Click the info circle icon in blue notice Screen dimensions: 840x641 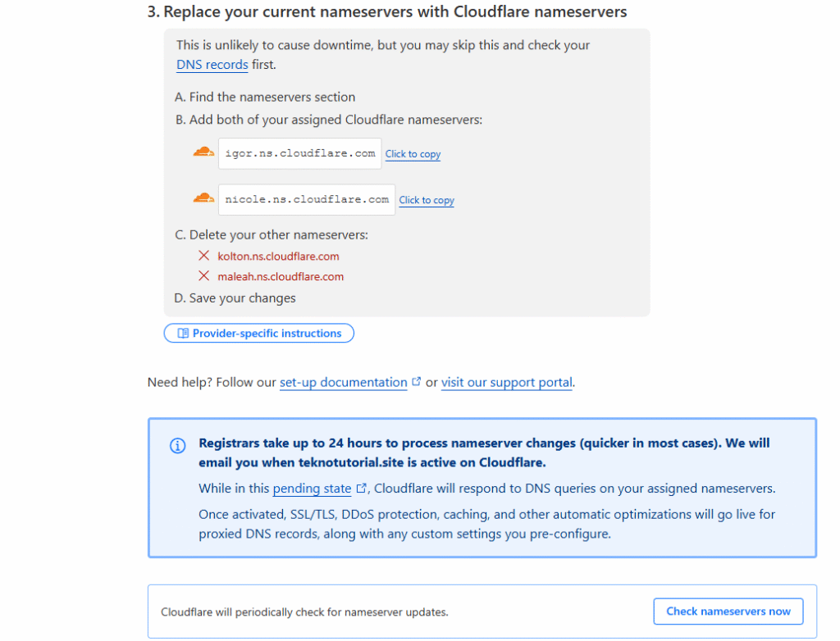tap(177, 445)
